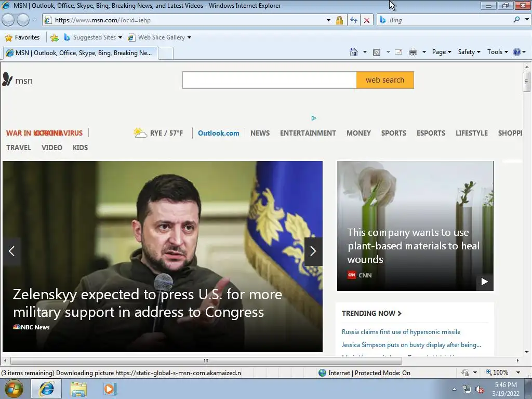Go to the MONEY section
This screenshot has height=399, width=532.
[358, 133]
